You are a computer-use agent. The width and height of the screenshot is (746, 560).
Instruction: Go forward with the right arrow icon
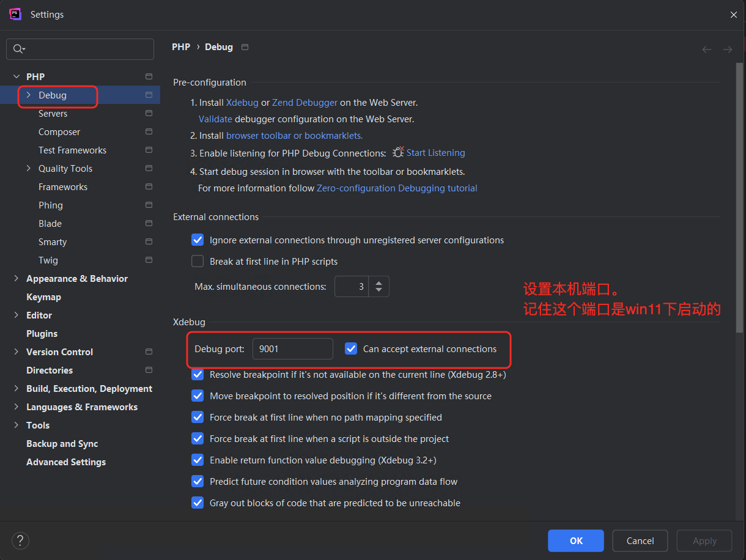coord(727,49)
